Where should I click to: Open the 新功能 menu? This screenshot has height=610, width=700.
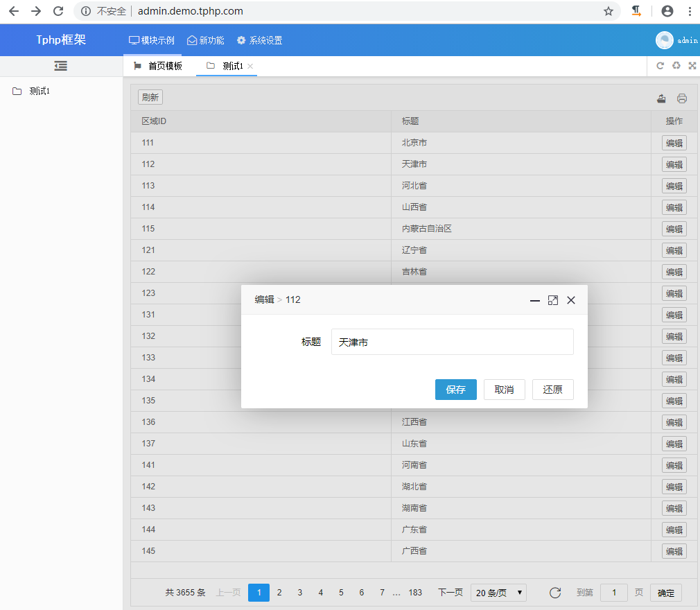(205, 40)
